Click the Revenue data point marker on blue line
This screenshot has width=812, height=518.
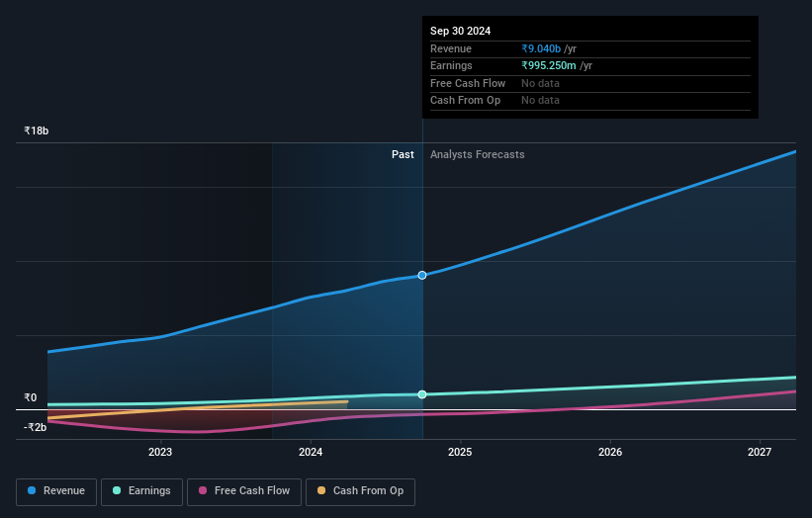click(x=422, y=275)
